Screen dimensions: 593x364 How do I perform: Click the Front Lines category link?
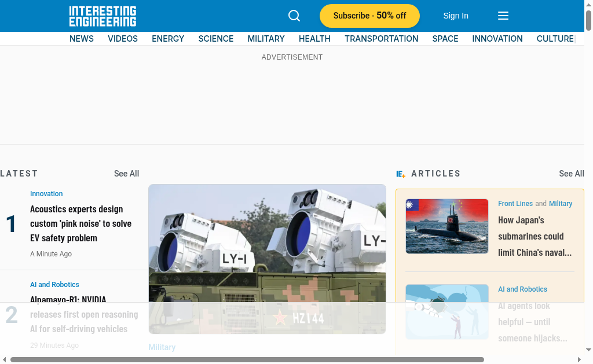[515, 204]
